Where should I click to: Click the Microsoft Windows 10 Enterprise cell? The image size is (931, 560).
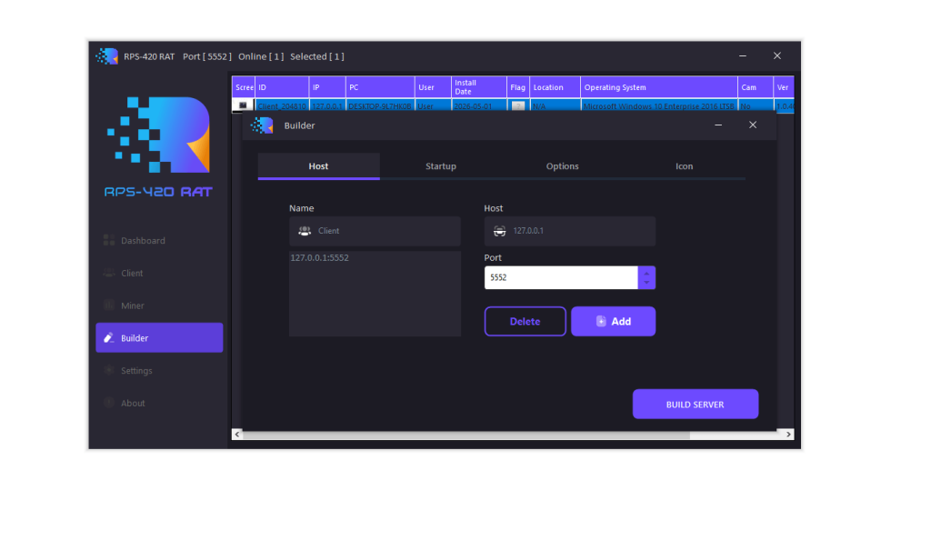click(659, 106)
